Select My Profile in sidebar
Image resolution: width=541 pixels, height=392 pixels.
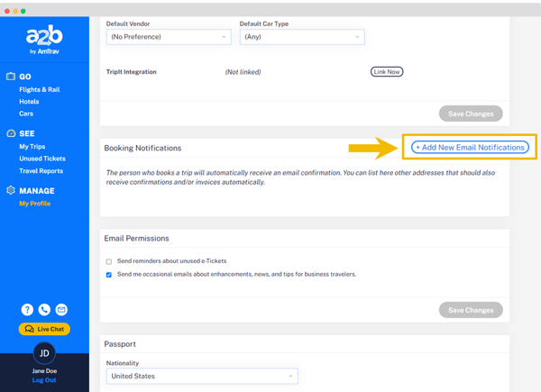tap(35, 204)
